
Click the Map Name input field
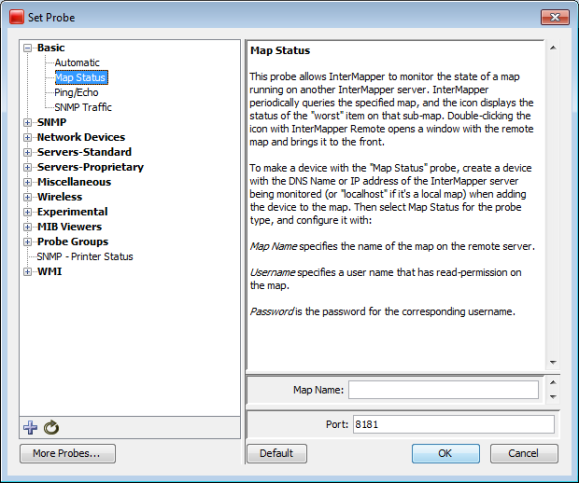[443, 390]
